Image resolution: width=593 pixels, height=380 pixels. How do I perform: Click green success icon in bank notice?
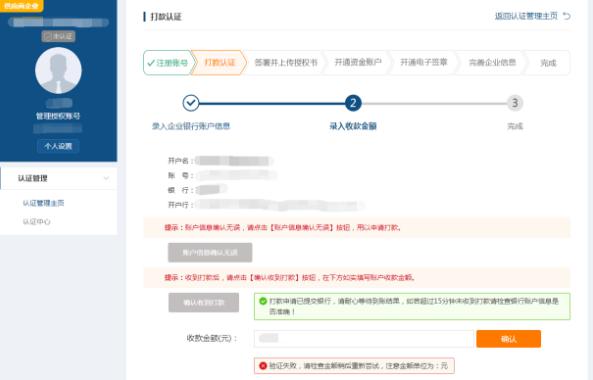pos(263,301)
